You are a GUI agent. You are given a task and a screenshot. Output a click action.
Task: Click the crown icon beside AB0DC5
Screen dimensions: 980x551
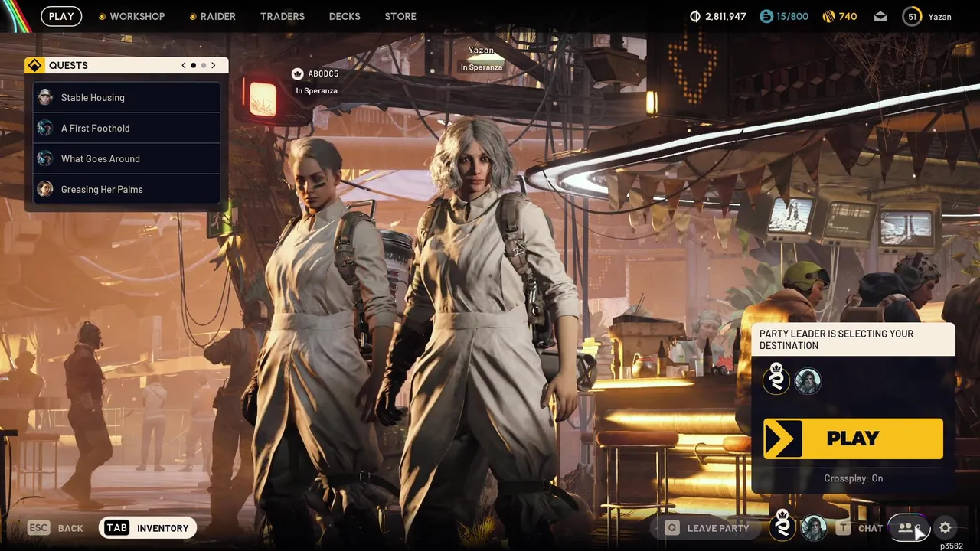pyautogui.click(x=297, y=73)
